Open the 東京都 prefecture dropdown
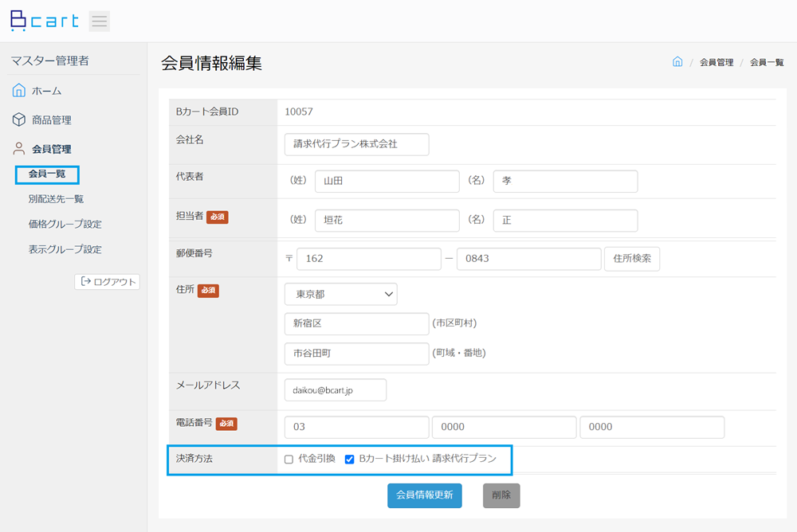797x532 pixels. pos(340,294)
